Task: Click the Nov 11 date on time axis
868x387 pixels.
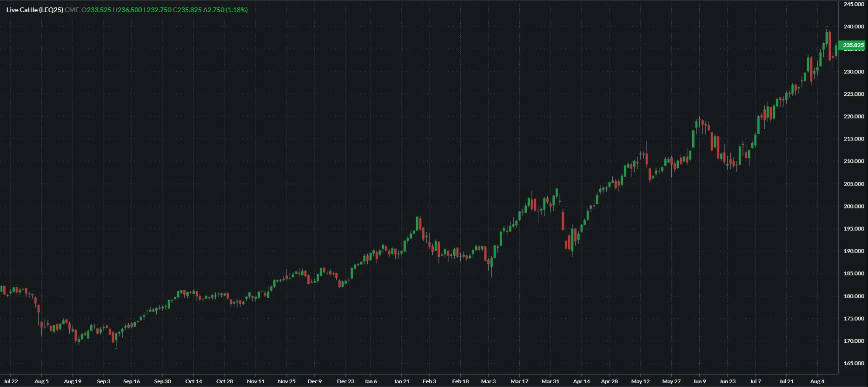Action: [256, 381]
